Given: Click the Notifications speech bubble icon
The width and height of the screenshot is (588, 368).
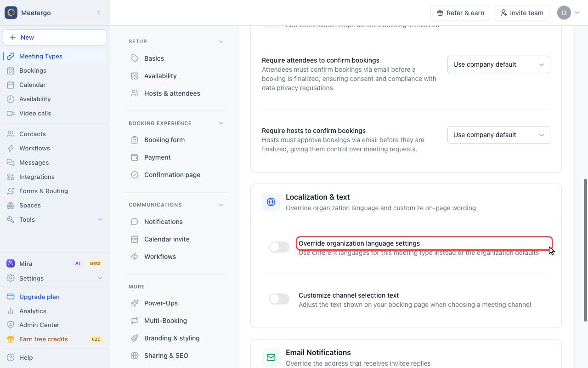Looking at the screenshot, I should pyautogui.click(x=135, y=222).
